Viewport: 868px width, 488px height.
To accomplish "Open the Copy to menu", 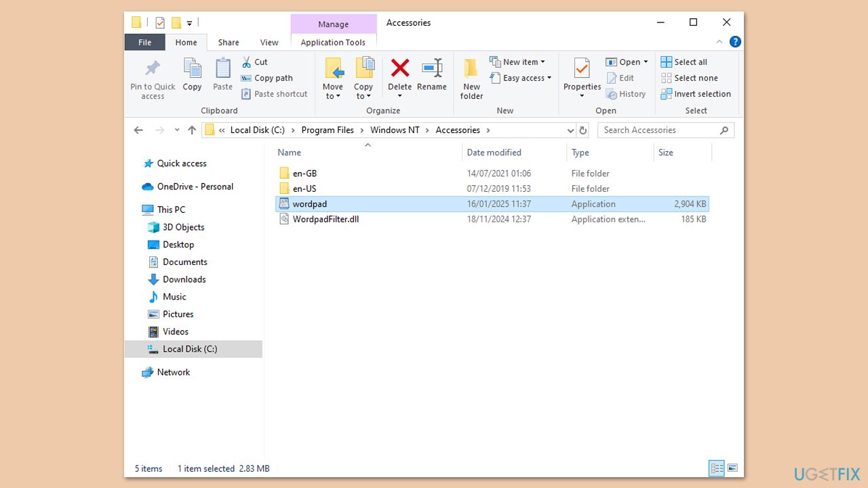I will 363,78.
